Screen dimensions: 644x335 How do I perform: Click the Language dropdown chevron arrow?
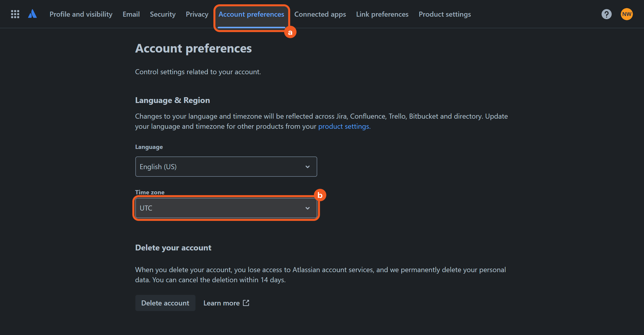307,167
